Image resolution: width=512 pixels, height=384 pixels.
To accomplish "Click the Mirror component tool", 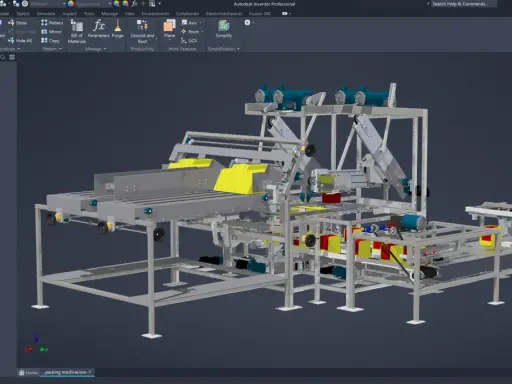I will pyautogui.click(x=51, y=32).
